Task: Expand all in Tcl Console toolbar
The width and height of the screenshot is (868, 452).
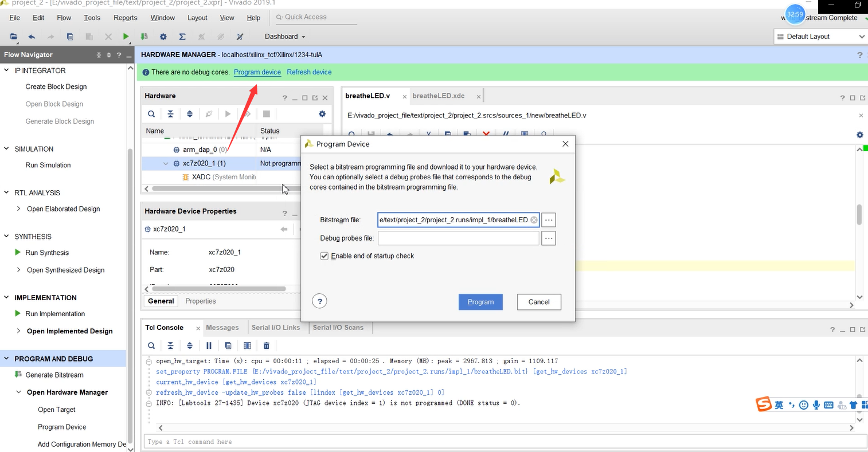Action: [x=190, y=345]
